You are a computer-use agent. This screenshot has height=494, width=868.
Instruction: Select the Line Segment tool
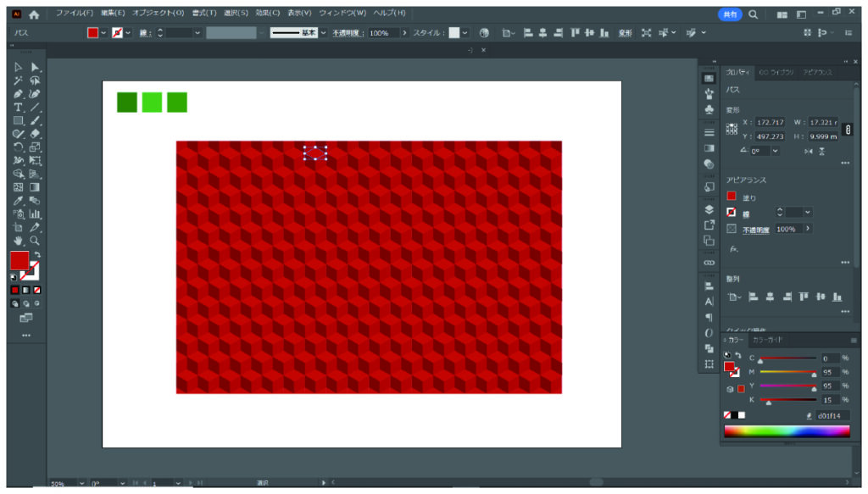pos(35,108)
